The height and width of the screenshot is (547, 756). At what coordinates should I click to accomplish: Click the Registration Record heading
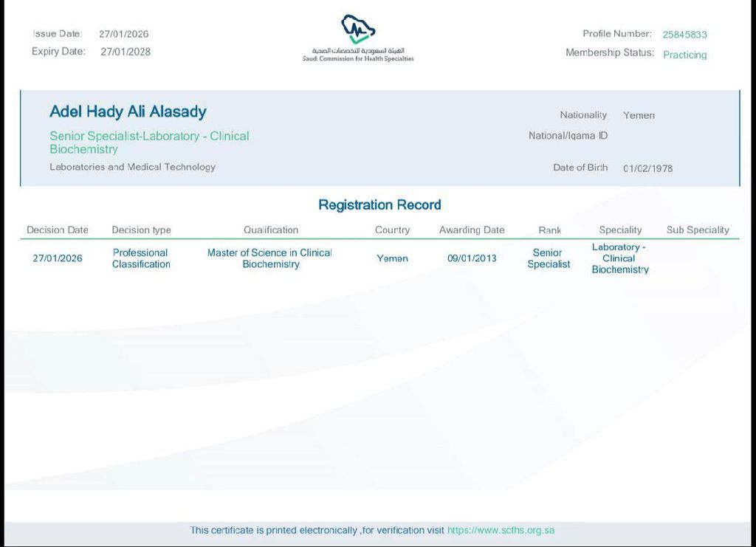pos(379,204)
